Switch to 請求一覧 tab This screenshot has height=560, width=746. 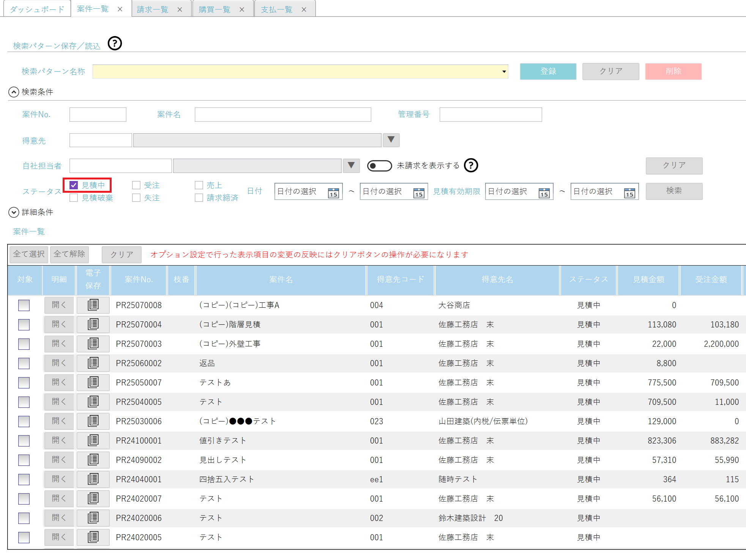pyautogui.click(x=153, y=9)
